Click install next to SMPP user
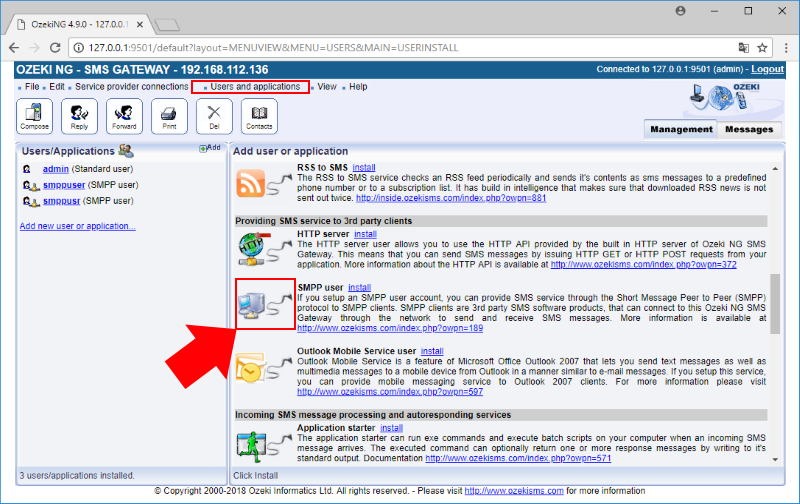The height and width of the screenshot is (504, 800). 359,287
